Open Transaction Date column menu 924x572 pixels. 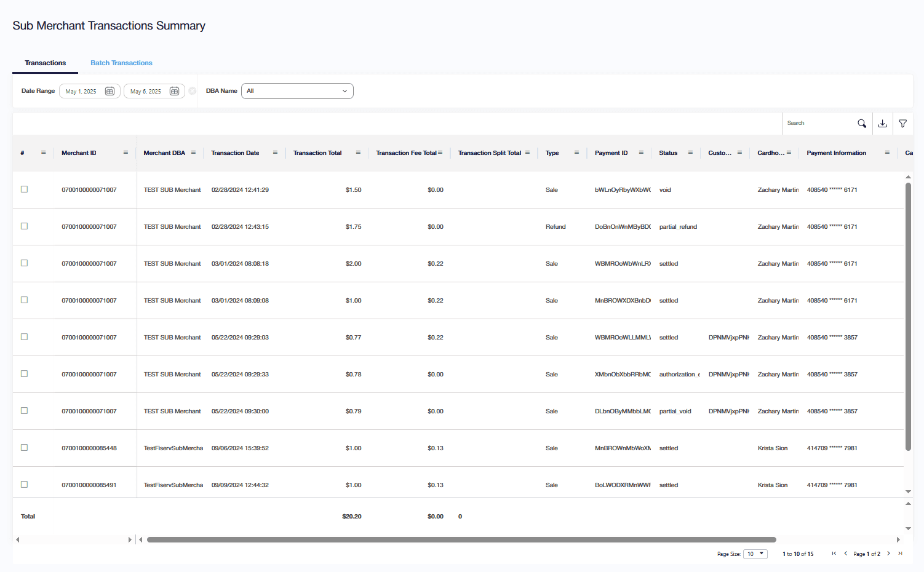click(x=275, y=153)
